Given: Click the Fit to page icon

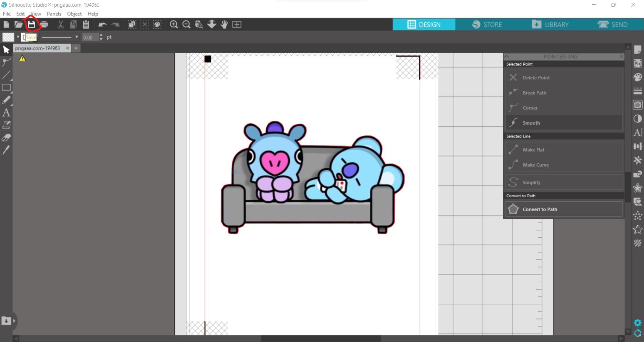Looking at the screenshot, I should pyautogui.click(x=237, y=24).
